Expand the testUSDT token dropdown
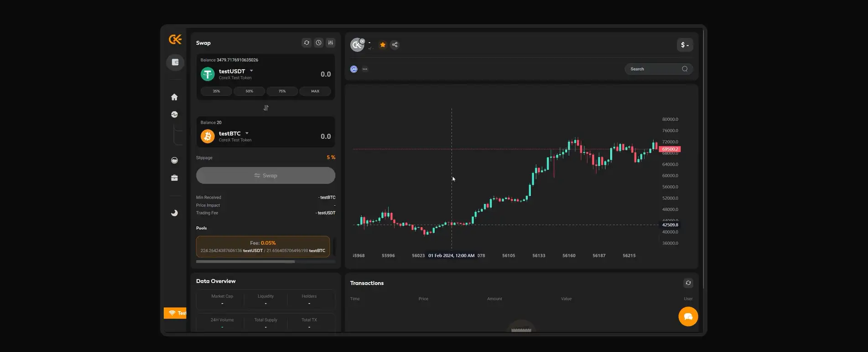The width and height of the screenshot is (868, 352). pyautogui.click(x=251, y=71)
